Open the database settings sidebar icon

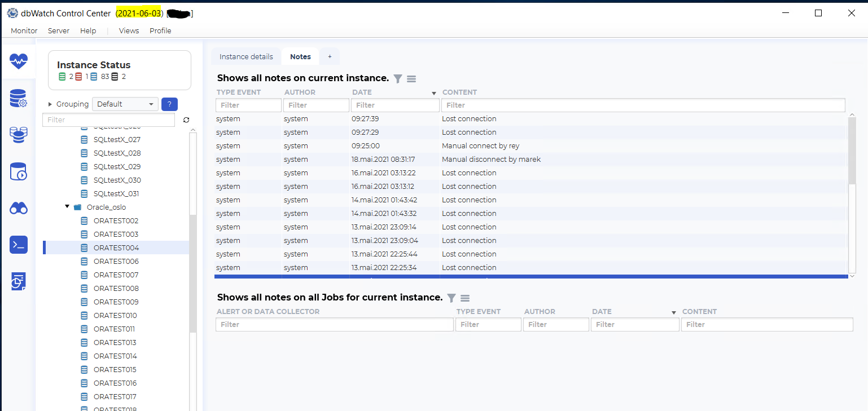click(19, 99)
